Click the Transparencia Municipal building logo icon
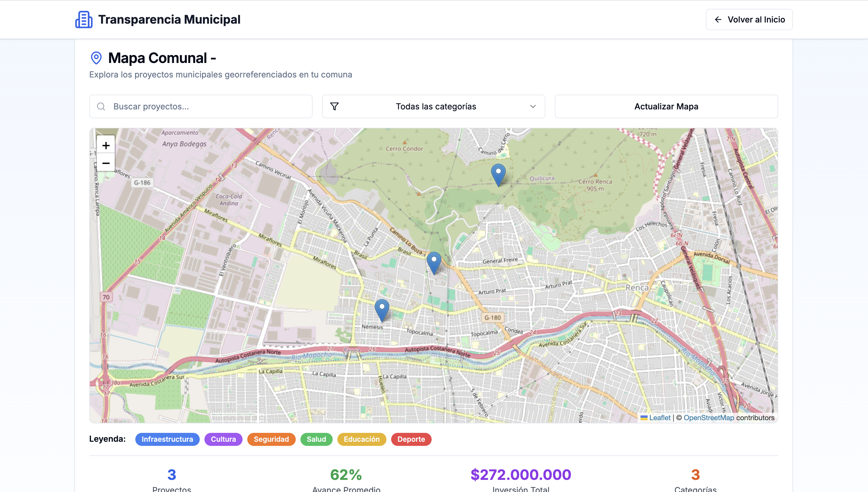 click(x=84, y=20)
